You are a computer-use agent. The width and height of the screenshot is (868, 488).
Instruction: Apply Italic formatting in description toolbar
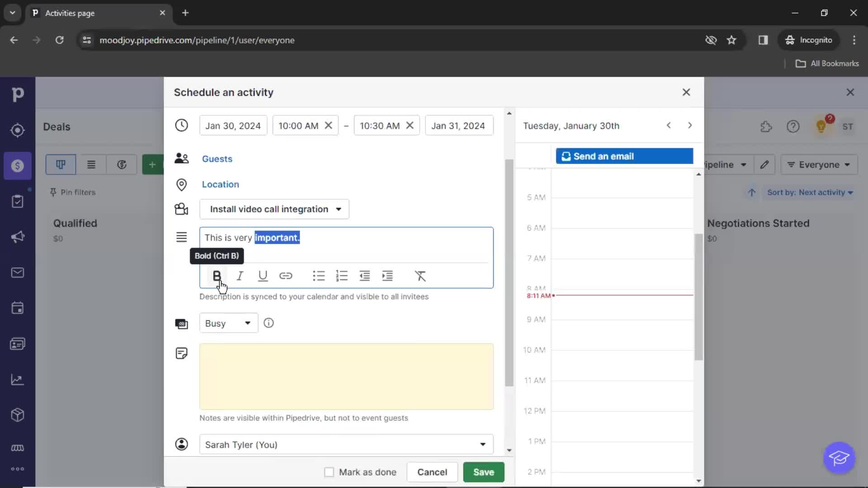240,276
